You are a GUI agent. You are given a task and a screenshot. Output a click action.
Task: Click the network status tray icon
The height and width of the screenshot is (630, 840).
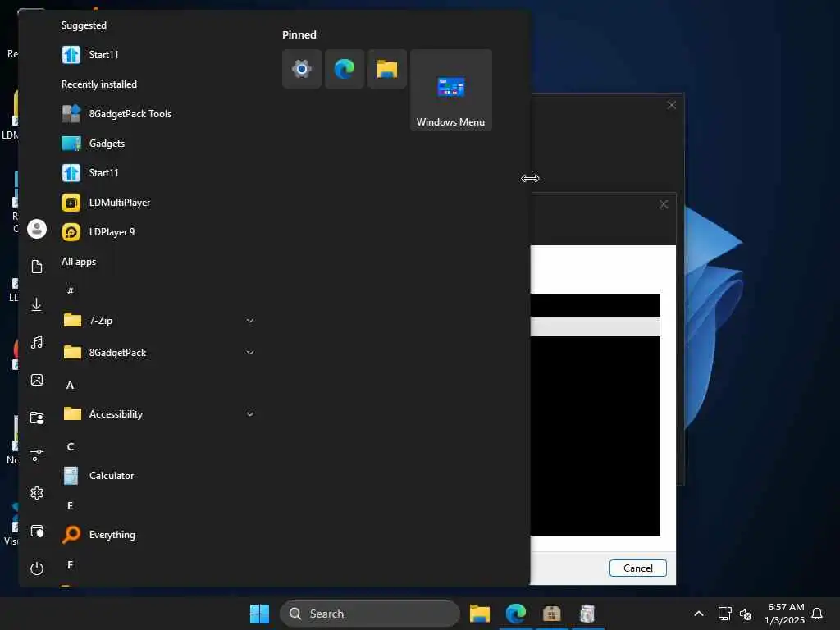point(725,614)
